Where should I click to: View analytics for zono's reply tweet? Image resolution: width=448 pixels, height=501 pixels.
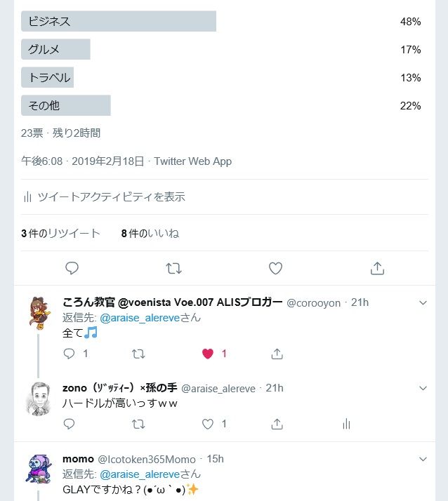345,424
